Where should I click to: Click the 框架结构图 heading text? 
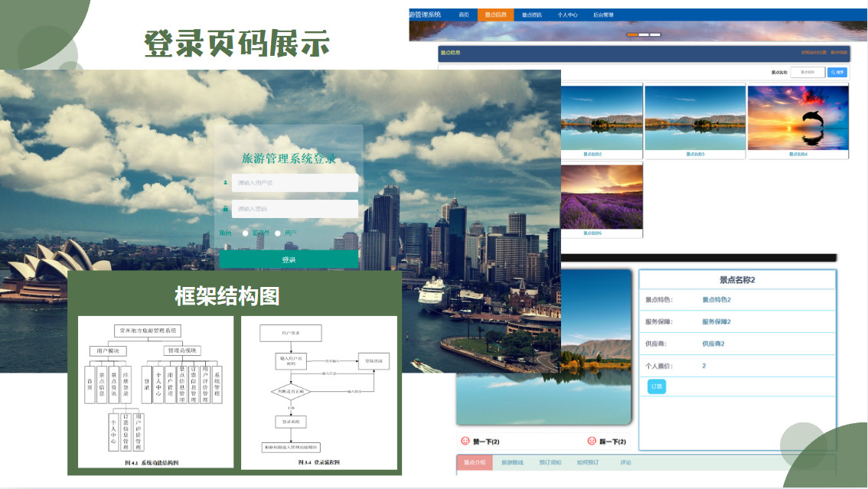(x=227, y=296)
